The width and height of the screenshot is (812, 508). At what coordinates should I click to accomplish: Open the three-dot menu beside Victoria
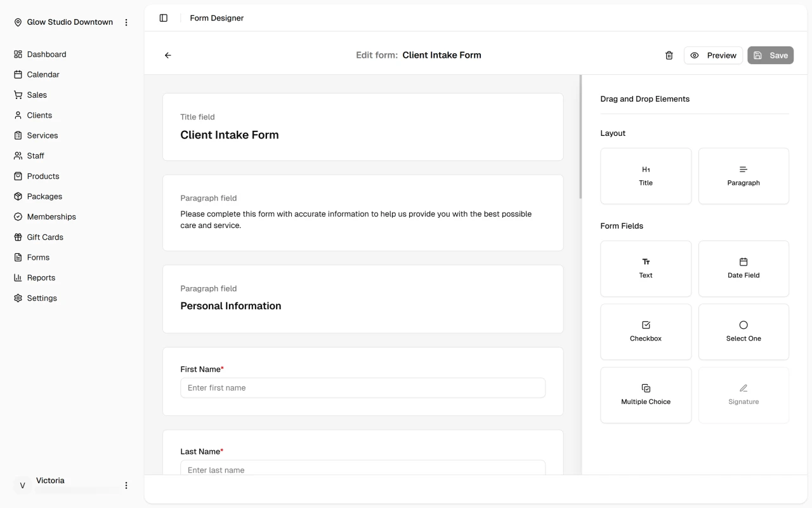point(126,486)
